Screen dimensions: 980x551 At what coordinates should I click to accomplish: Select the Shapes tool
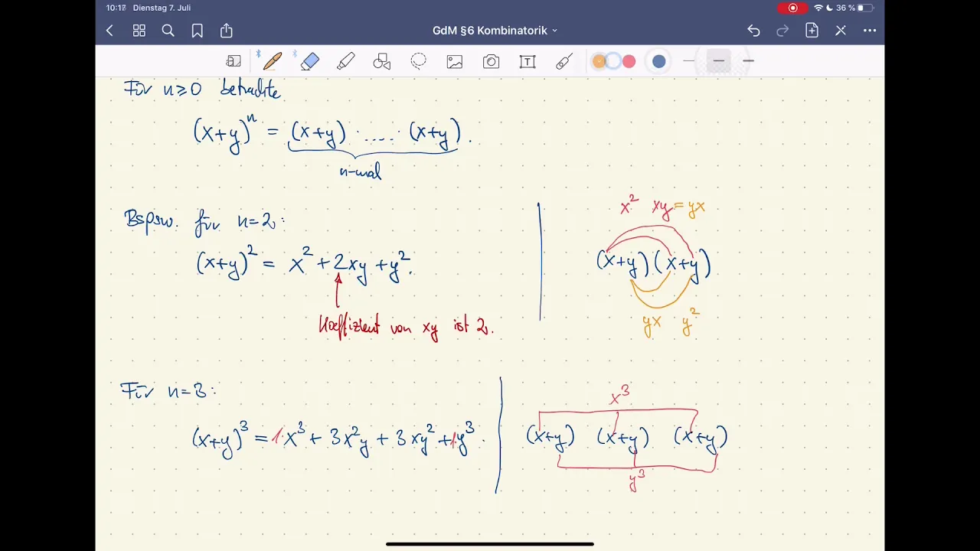point(381,61)
